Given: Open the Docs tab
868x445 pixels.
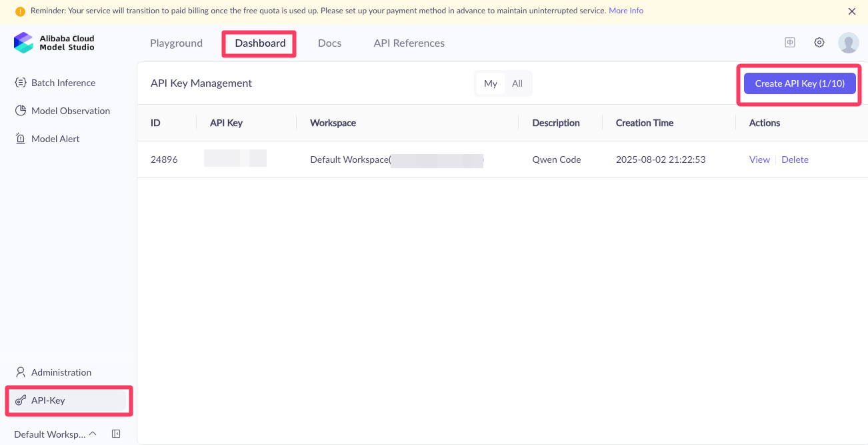Looking at the screenshot, I should [x=329, y=43].
